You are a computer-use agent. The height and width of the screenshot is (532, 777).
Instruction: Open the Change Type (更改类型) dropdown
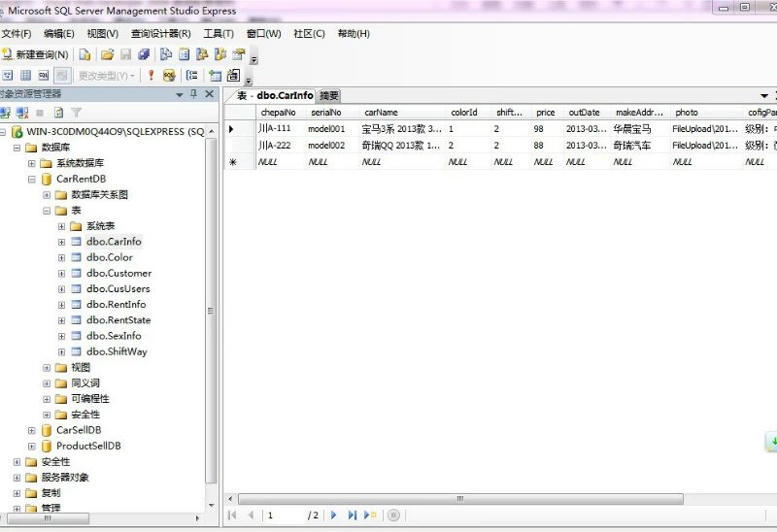pyautogui.click(x=106, y=76)
